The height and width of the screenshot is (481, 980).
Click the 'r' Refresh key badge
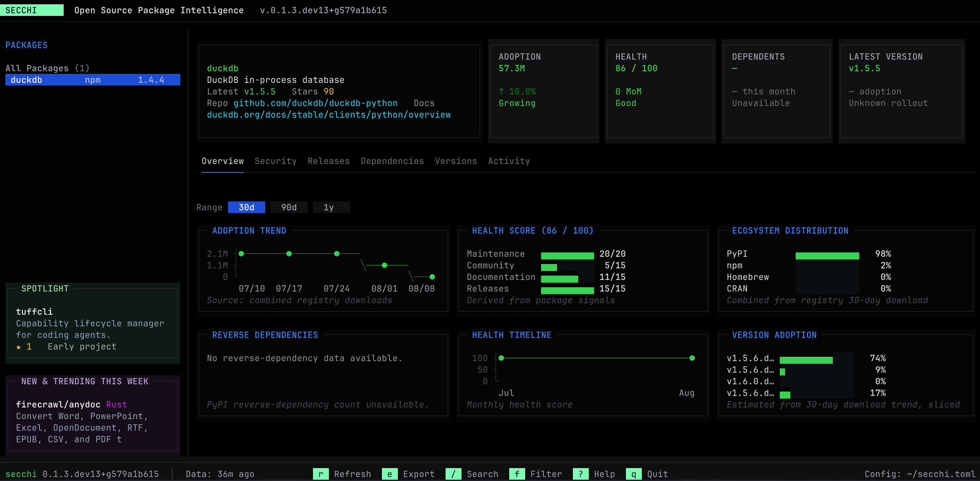(x=321, y=474)
